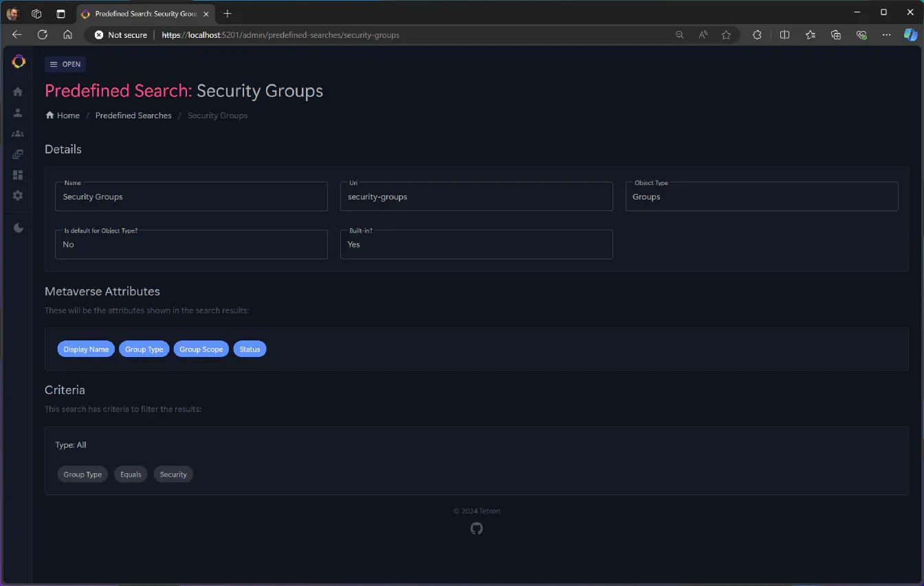The width and height of the screenshot is (924, 586).
Task: Open browser settings via the ellipsis menu
Action: coord(886,34)
